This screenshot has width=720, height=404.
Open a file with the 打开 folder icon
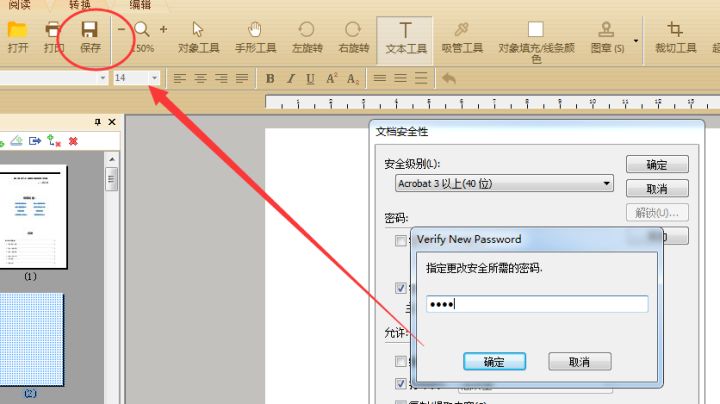[17, 30]
